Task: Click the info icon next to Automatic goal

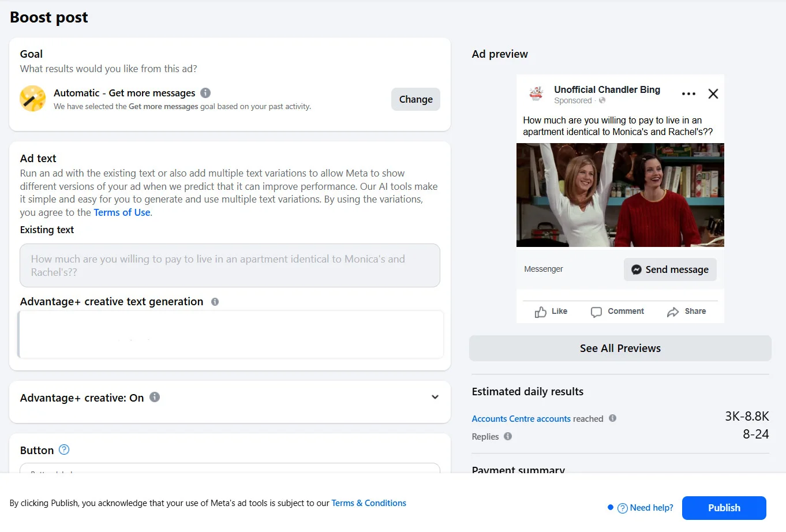Action: 206,93
